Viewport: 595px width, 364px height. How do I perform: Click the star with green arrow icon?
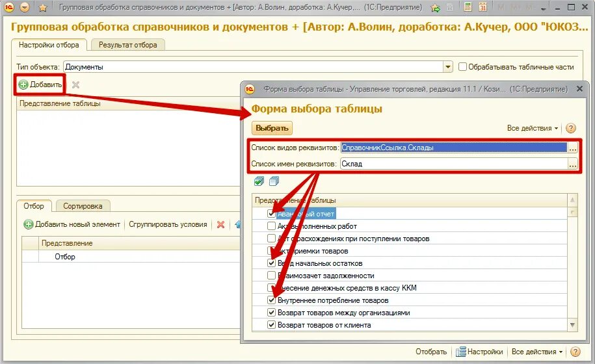point(436,8)
